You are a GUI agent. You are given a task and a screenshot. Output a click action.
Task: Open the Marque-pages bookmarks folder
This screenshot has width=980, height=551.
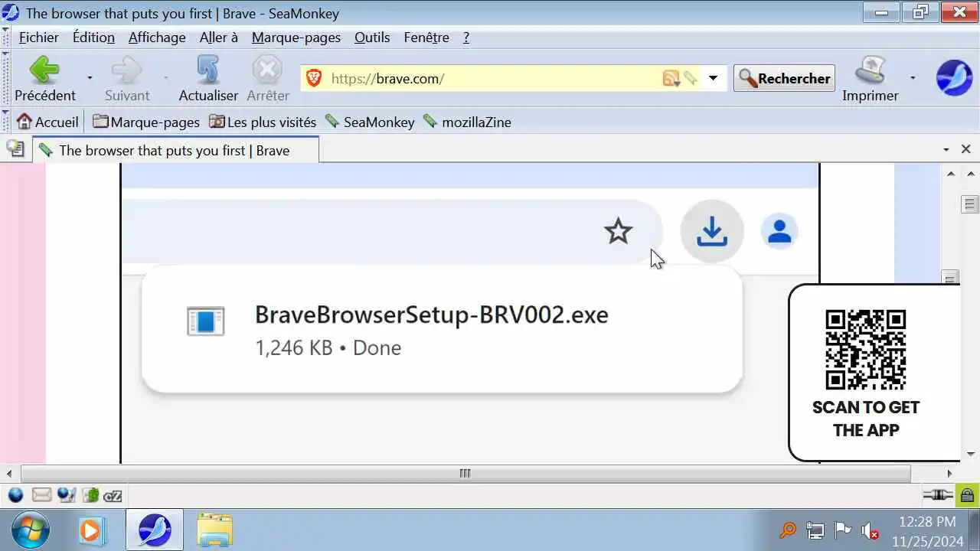(145, 122)
